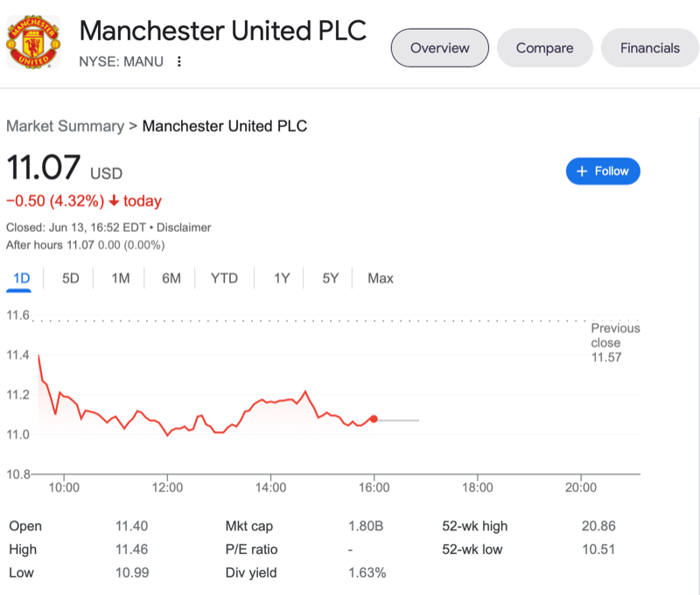Show the 1M chart range
Screen dimensions: 700x595
pos(121,278)
